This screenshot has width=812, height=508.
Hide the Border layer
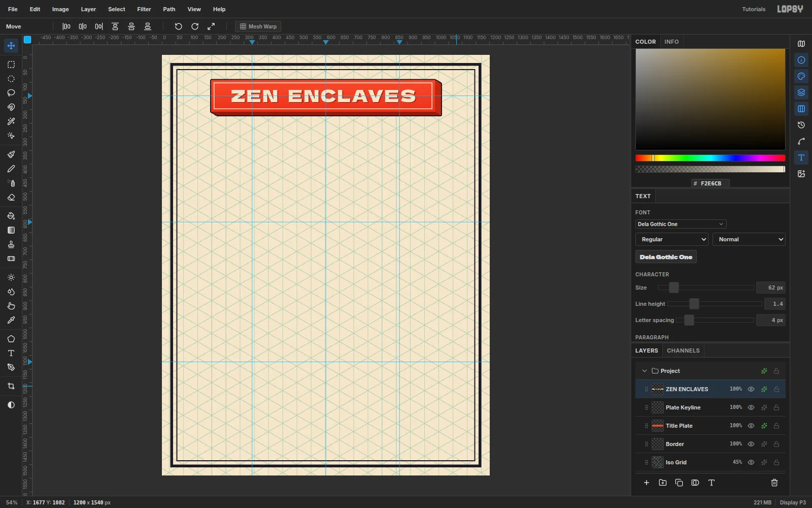click(751, 444)
